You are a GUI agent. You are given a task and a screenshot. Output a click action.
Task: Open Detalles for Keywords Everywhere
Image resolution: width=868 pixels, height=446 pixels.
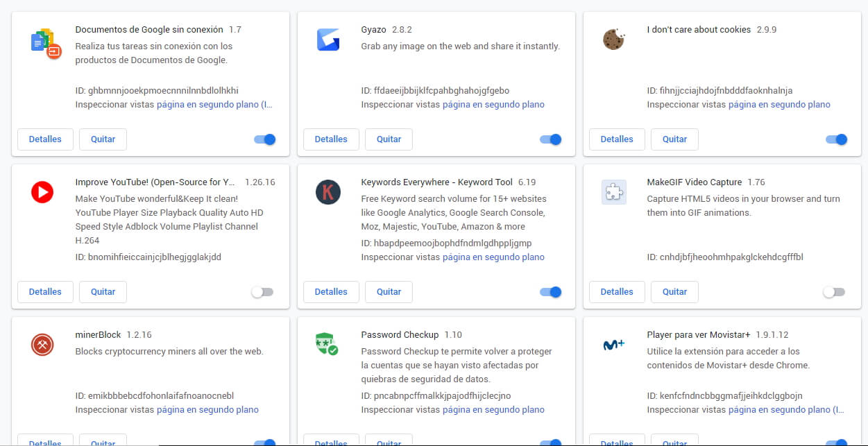click(x=331, y=292)
